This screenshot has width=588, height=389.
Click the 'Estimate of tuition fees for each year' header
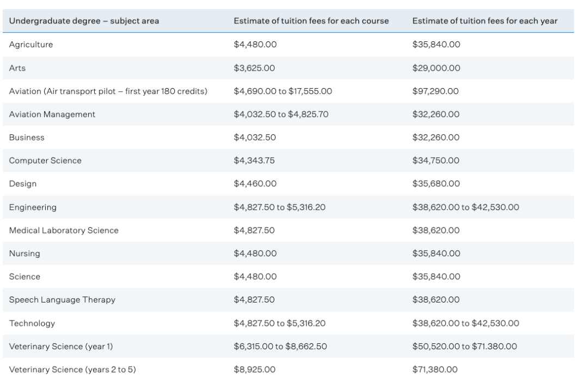pos(485,21)
